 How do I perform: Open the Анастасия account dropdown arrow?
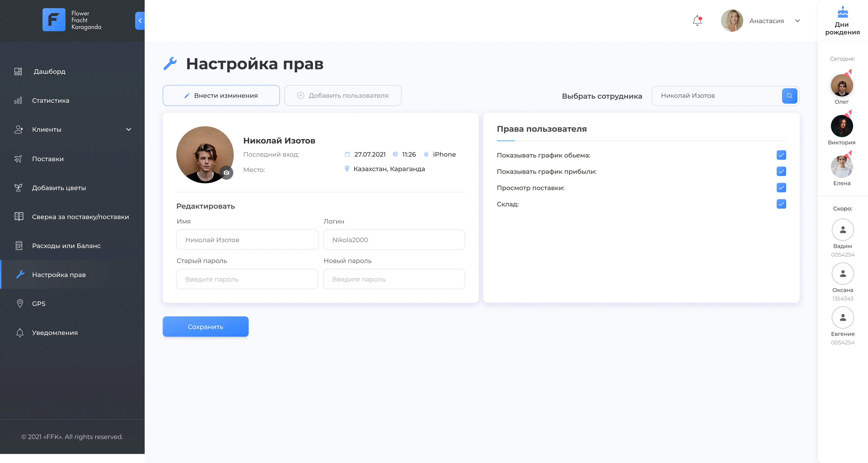pyautogui.click(x=797, y=21)
